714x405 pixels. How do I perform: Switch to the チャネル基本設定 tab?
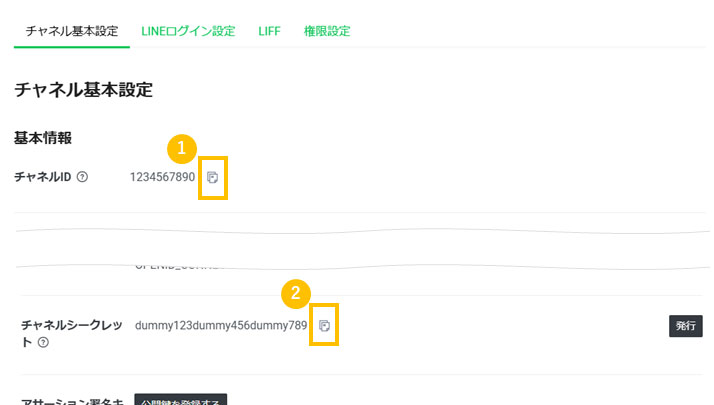72,31
